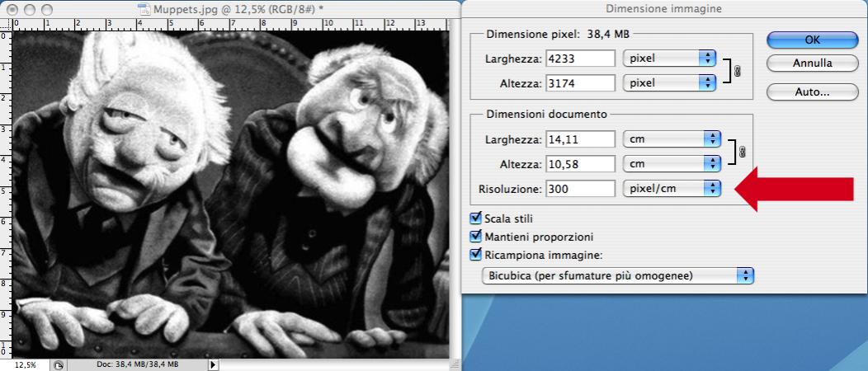Click the red close button of Muppets.jpg window
The height and width of the screenshot is (371, 868).
(13, 9)
